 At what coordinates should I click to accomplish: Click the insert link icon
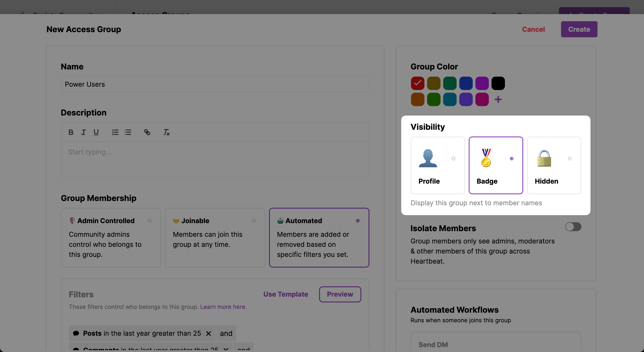[x=147, y=132]
